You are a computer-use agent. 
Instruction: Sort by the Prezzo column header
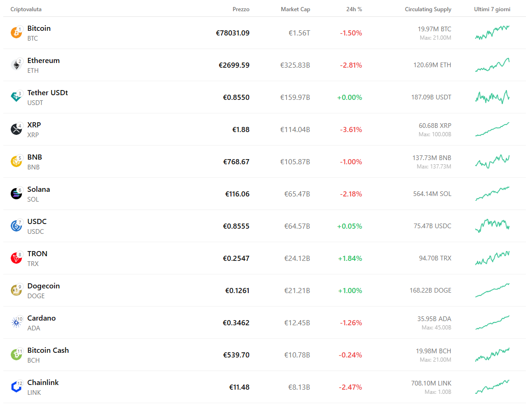pyautogui.click(x=241, y=9)
